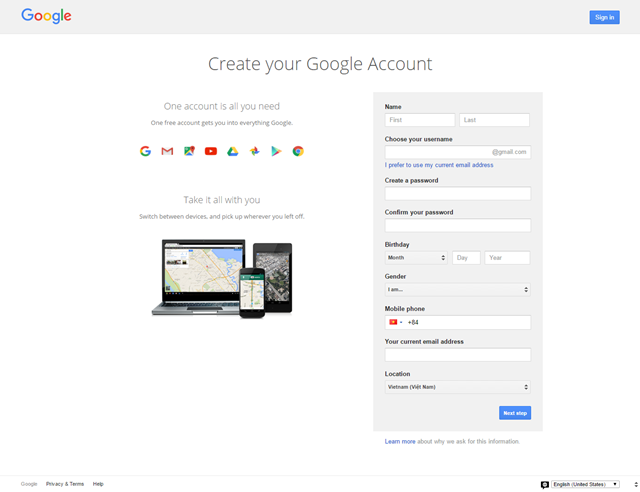Viewport: 640px width, 492px height.
Task: Click the Google Maps icon
Action: [189, 151]
